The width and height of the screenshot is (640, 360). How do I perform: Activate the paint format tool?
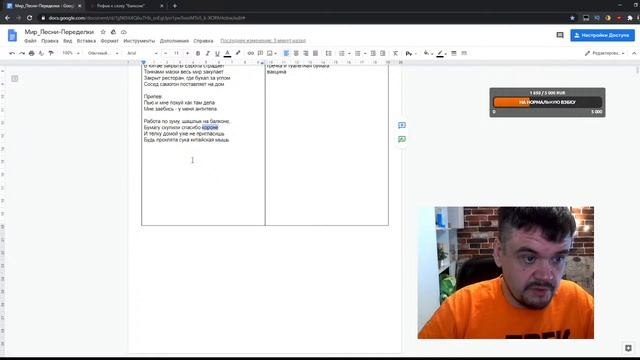(x=51, y=53)
